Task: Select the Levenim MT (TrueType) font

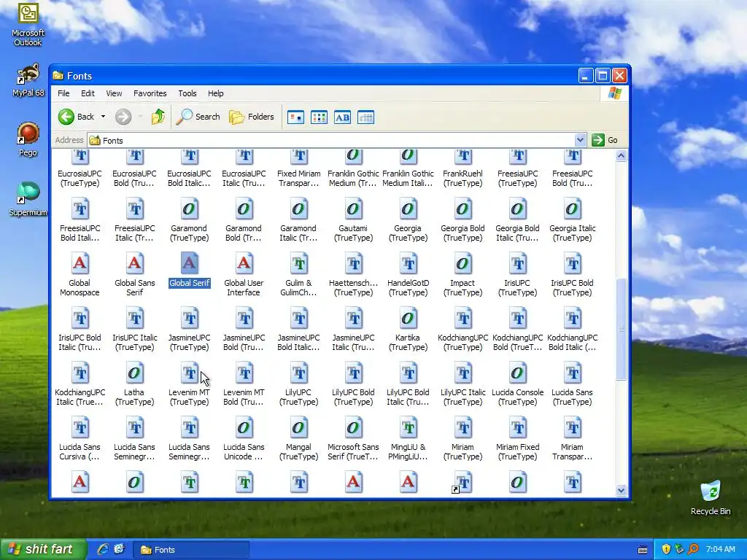Action: (x=189, y=384)
